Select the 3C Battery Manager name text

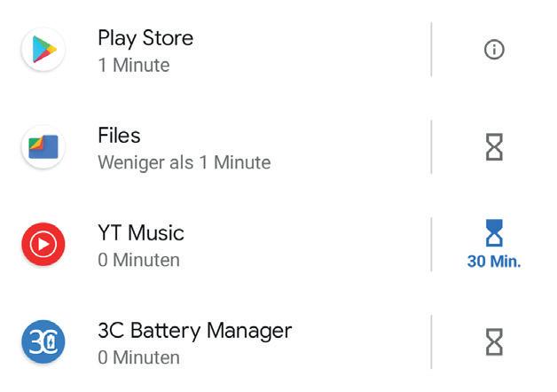click(194, 331)
